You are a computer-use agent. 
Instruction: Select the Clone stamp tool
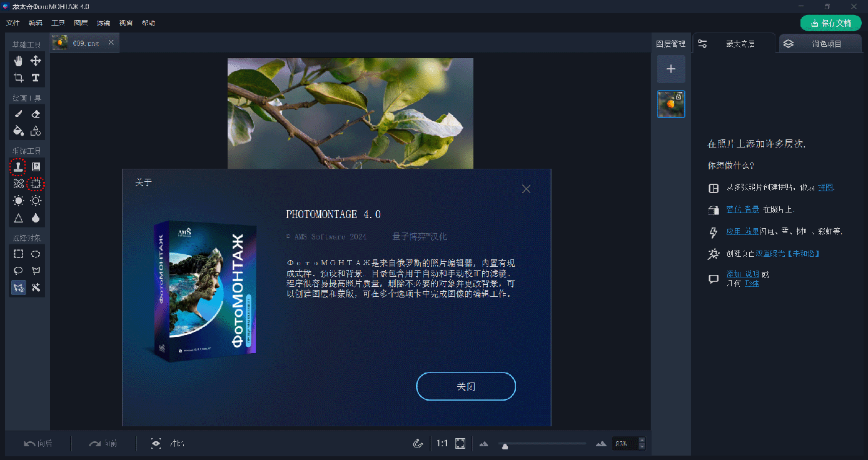pos(19,167)
